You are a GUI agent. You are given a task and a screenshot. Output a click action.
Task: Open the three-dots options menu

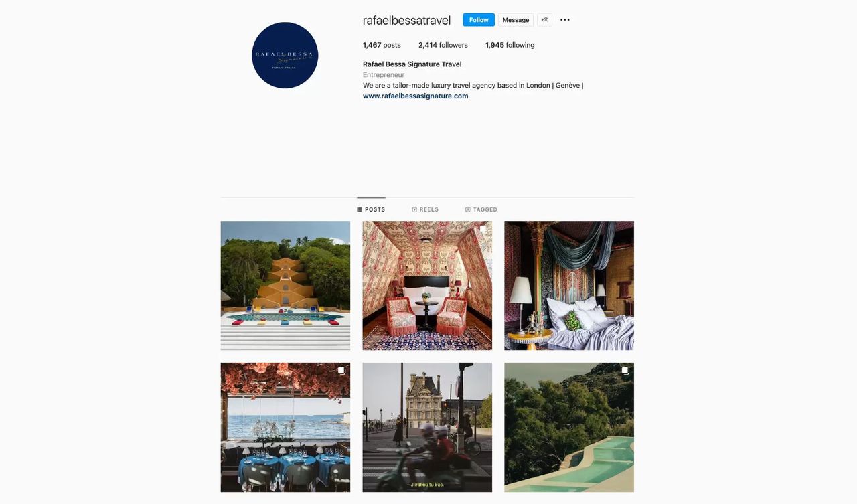point(565,20)
